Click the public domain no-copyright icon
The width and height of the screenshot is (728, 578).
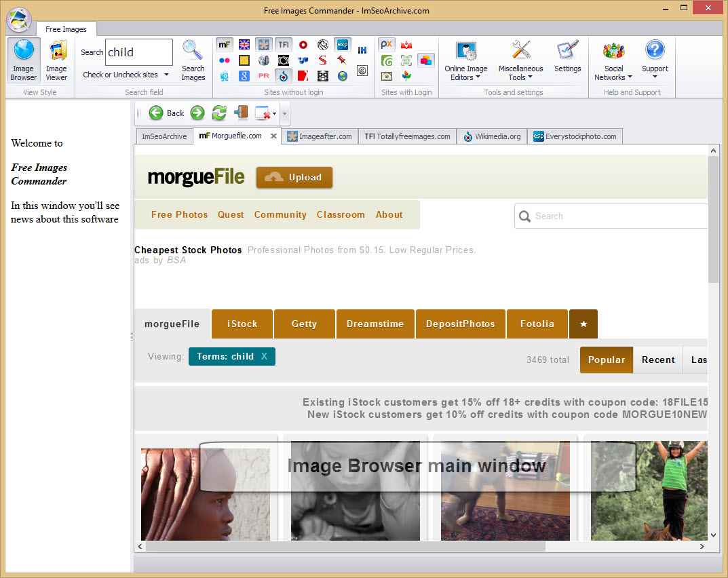pos(362,71)
